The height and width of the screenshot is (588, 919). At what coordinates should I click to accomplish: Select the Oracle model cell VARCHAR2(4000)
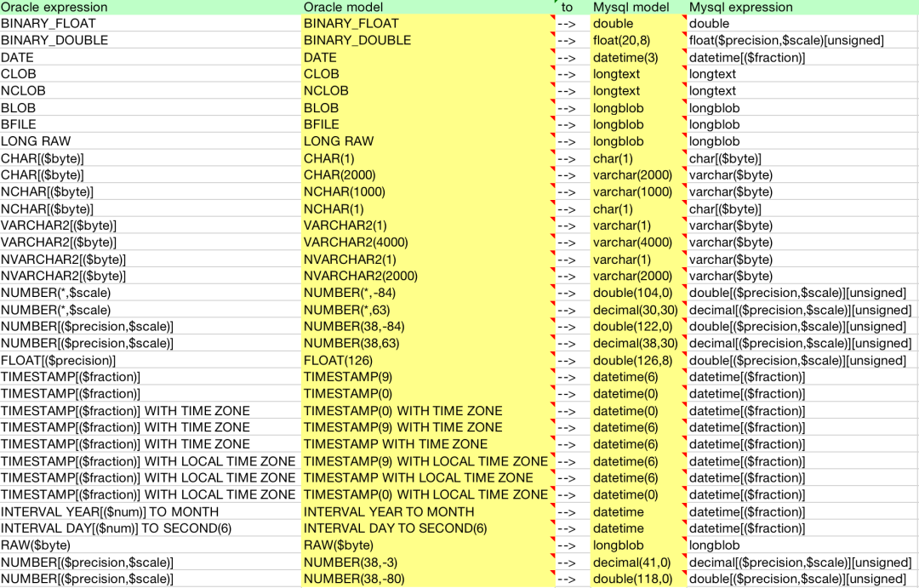click(x=428, y=243)
